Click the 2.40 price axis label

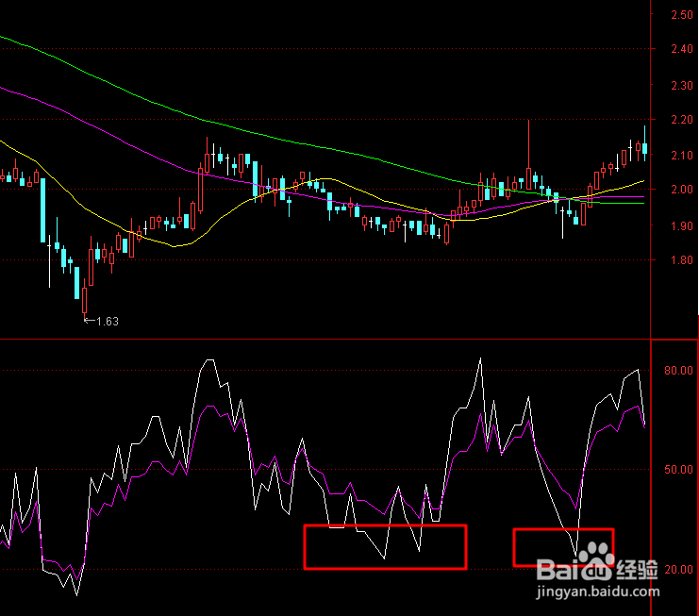(682, 49)
